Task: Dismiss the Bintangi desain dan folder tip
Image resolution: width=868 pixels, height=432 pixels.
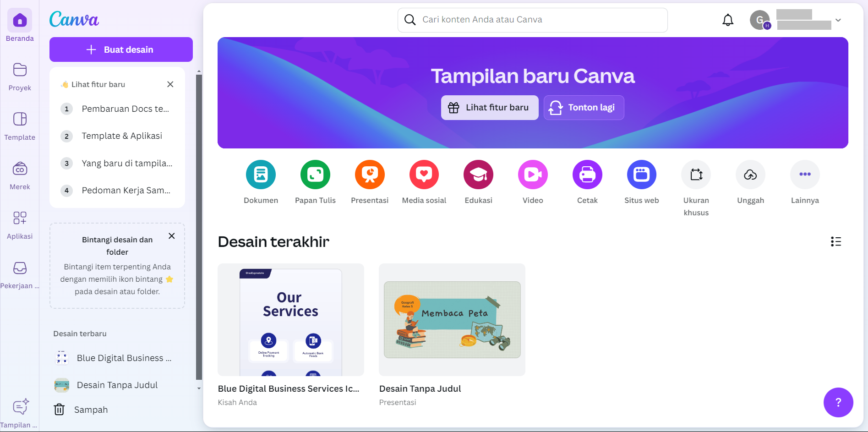Action: click(172, 236)
